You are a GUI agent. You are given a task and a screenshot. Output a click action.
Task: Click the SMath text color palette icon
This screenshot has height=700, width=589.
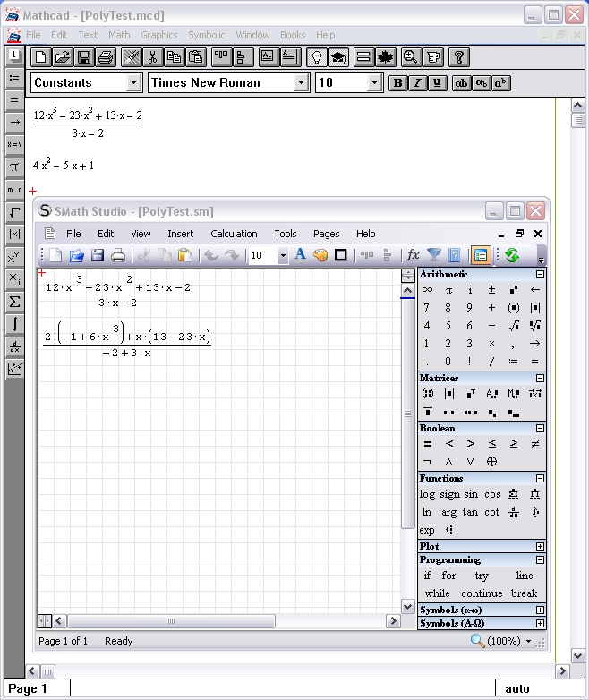[x=320, y=256]
